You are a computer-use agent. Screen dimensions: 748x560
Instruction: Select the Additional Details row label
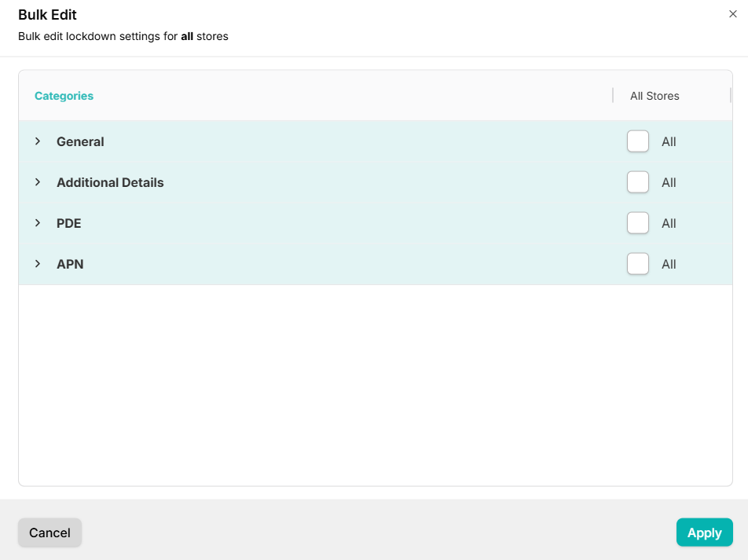(x=110, y=182)
